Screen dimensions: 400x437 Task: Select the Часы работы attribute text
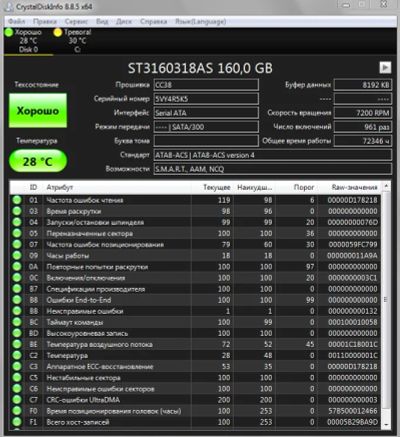tap(68, 256)
